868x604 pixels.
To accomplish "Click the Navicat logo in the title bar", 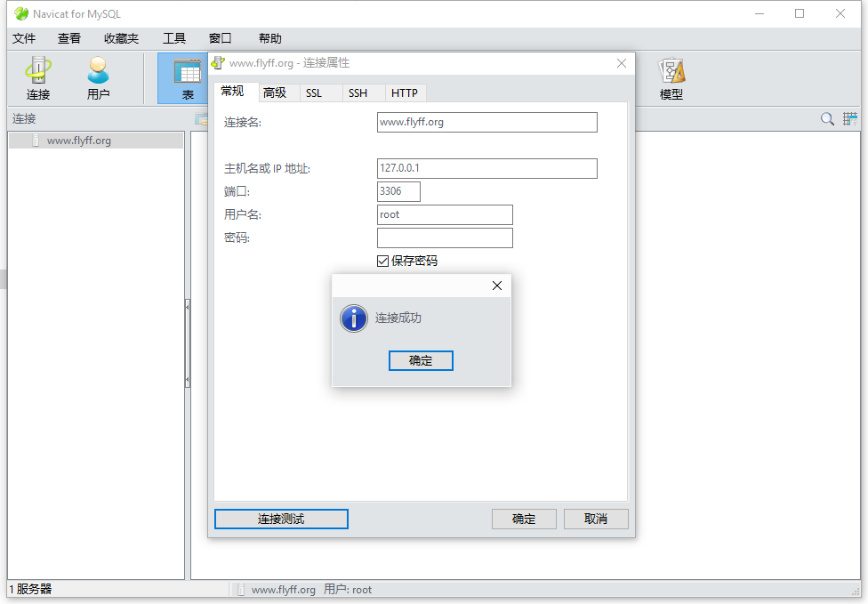I will point(21,13).
